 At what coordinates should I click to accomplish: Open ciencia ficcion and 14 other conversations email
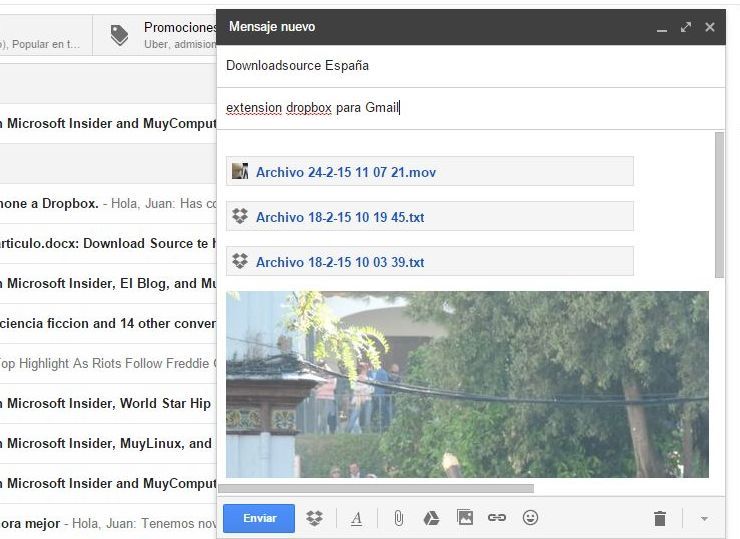coord(108,323)
